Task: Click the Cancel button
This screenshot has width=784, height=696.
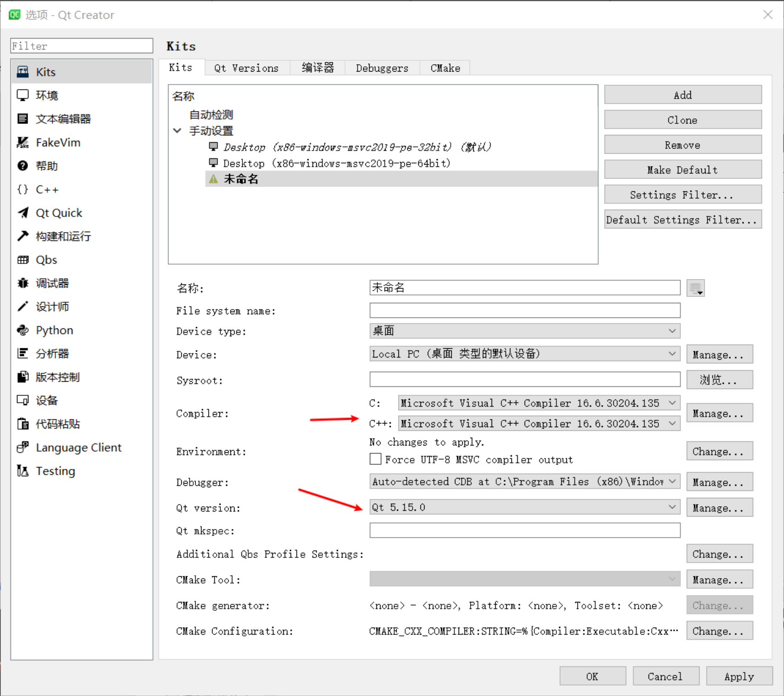Action: [x=666, y=676]
